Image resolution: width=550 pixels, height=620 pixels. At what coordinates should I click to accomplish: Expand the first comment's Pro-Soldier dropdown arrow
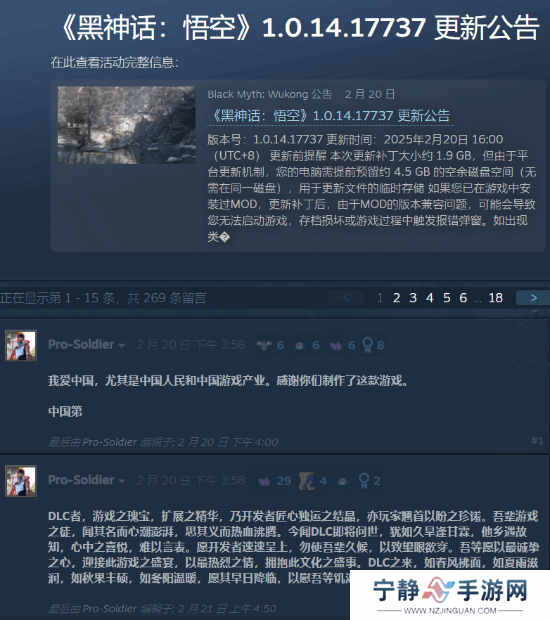(x=122, y=346)
